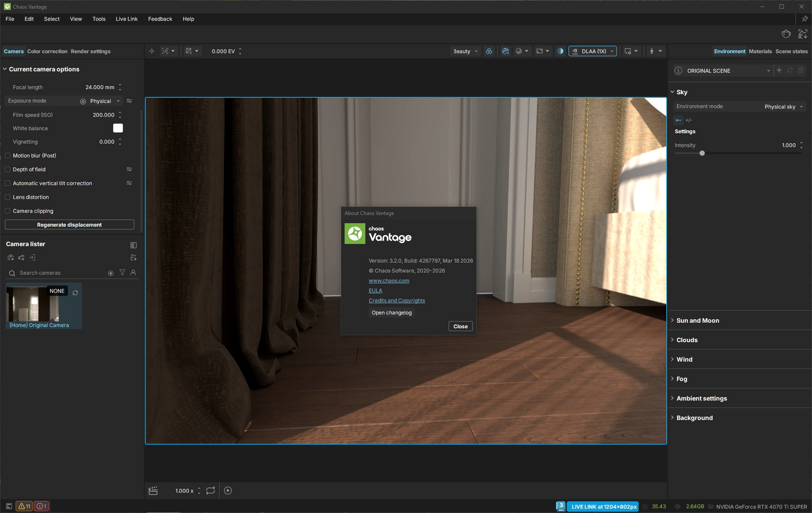
Task: Click the filter cameras funnel icon
Action: point(122,273)
